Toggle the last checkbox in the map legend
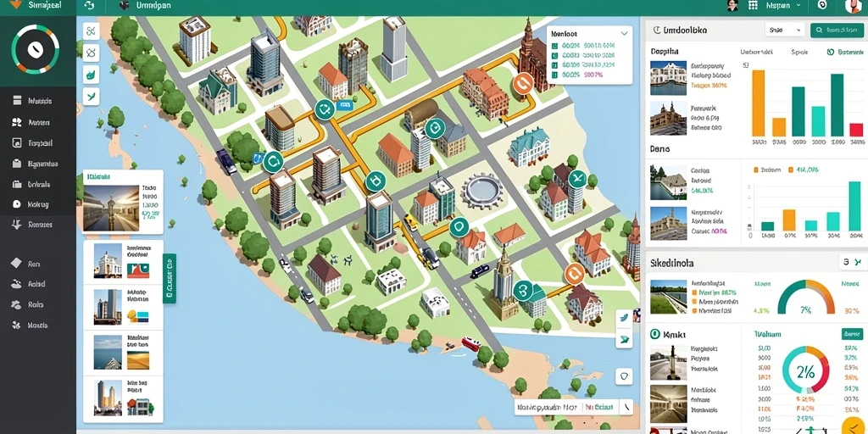 pyautogui.click(x=554, y=75)
